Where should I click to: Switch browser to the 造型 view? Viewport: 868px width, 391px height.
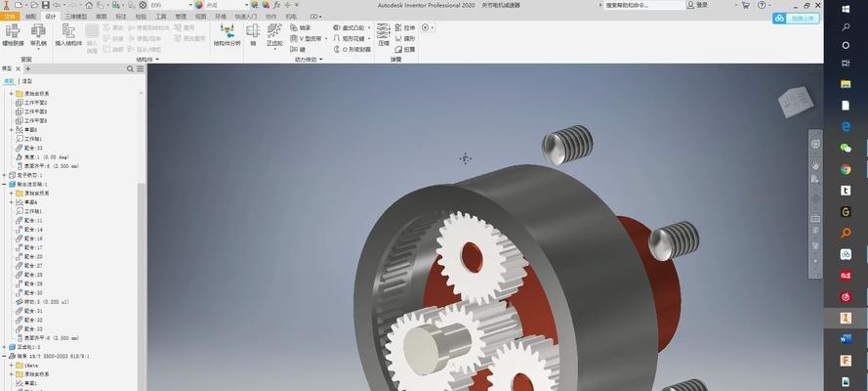[26, 81]
